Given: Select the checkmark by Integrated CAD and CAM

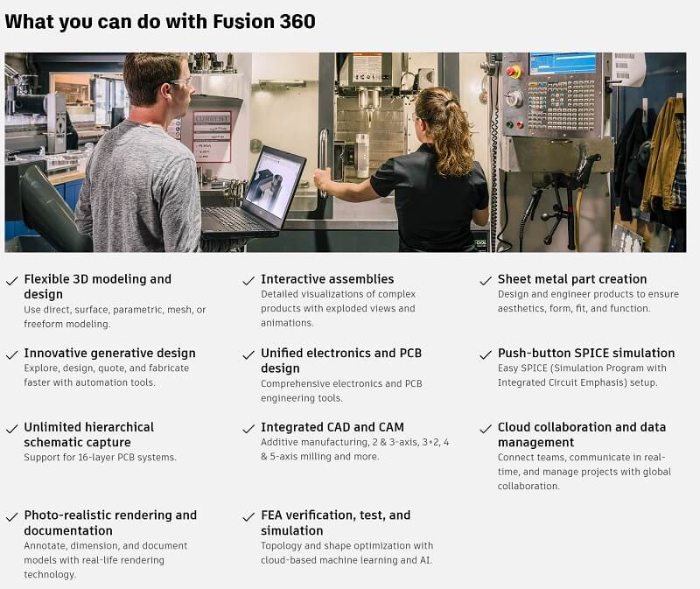Looking at the screenshot, I should [x=248, y=429].
